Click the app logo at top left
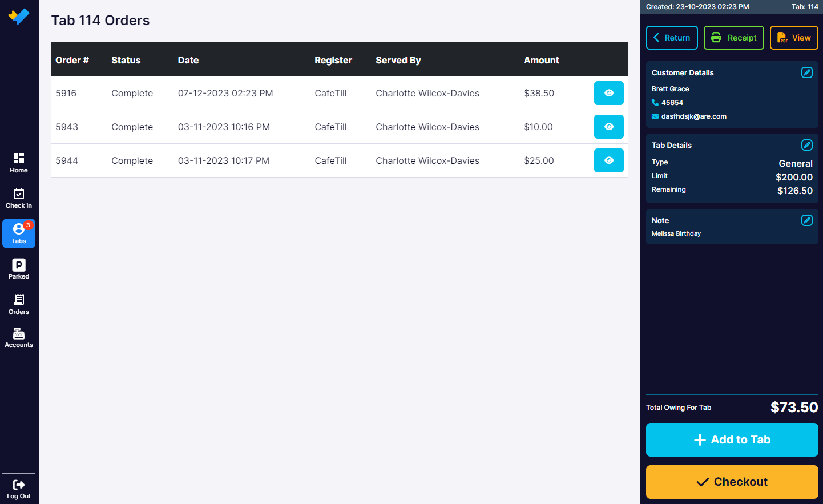 19,16
